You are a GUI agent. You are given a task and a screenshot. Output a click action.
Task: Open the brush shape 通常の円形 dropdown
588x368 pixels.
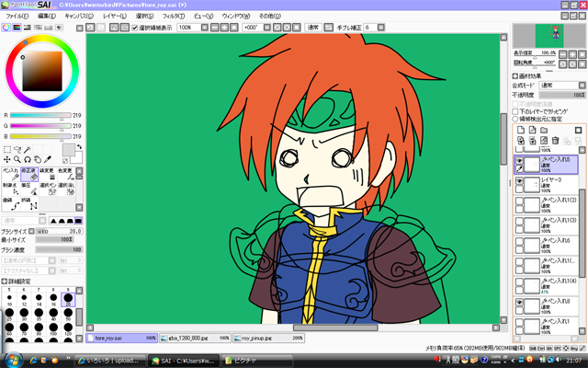coord(52,260)
